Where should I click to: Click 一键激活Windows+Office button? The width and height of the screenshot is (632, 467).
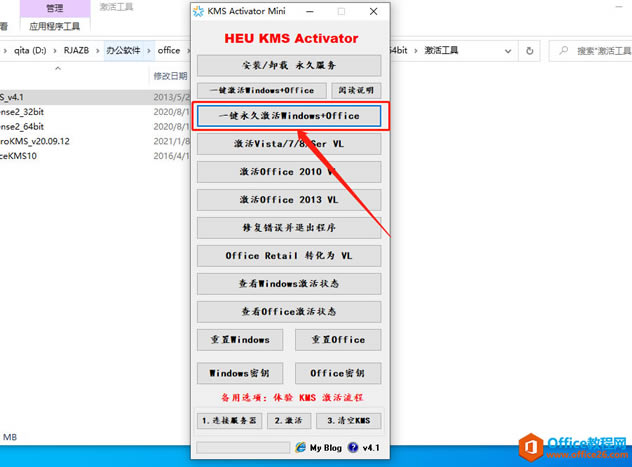pyautogui.click(x=262, y=90)
